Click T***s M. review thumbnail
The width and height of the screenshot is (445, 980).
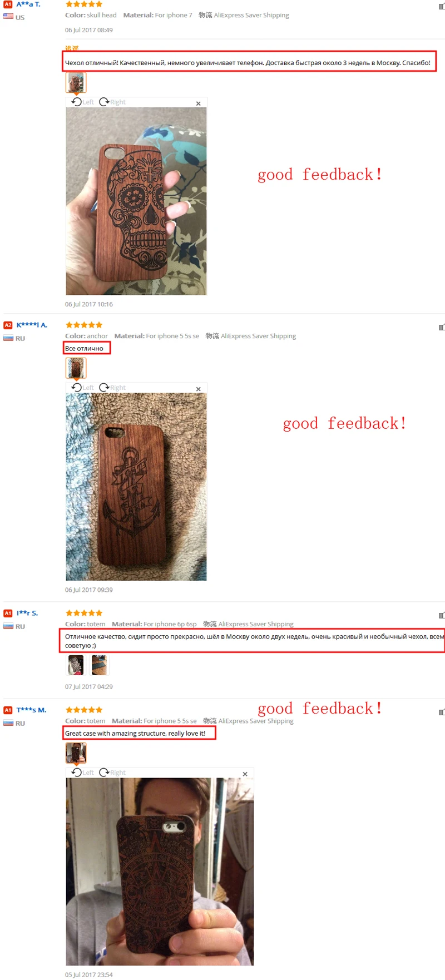(76, 753)
